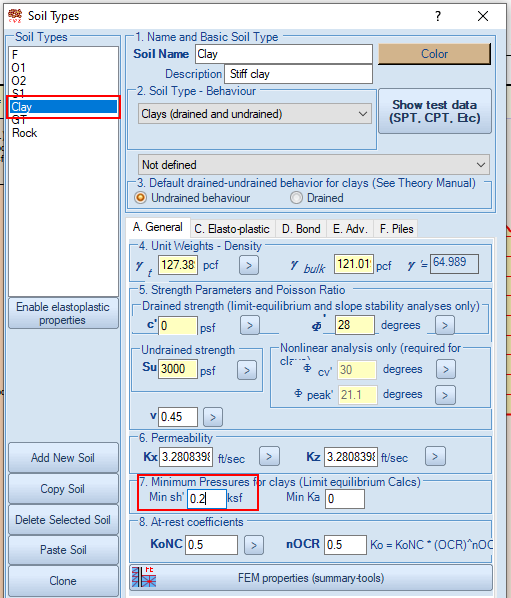
Task: Click the Poisson ratio field 0.45
Action: click(x=178, y=417)
